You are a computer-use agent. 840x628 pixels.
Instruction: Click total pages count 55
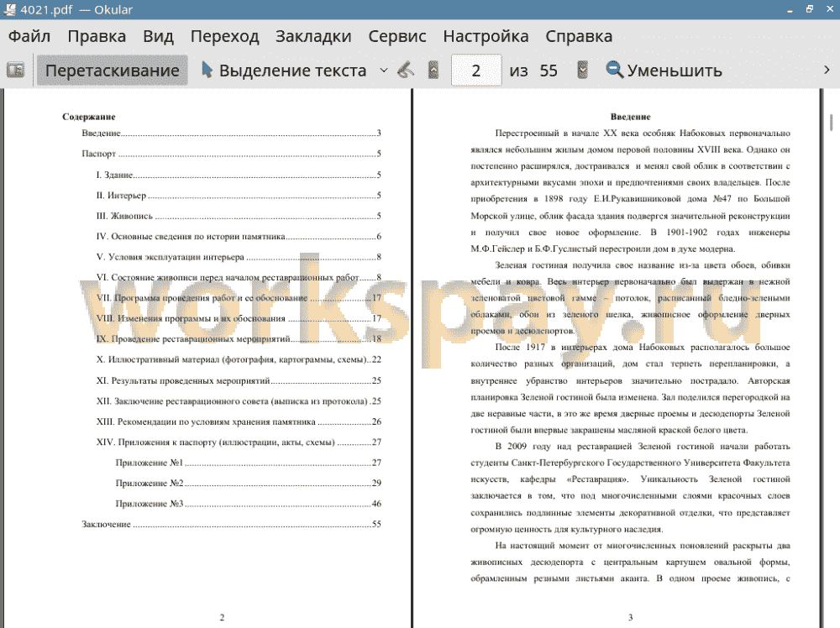(548, 71)
